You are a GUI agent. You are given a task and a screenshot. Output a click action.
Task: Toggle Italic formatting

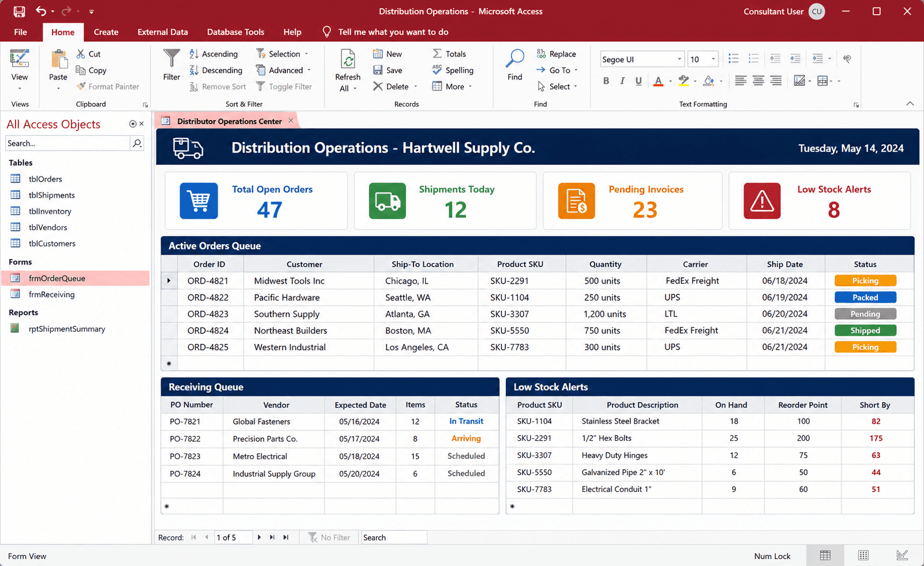coord(622,81)
